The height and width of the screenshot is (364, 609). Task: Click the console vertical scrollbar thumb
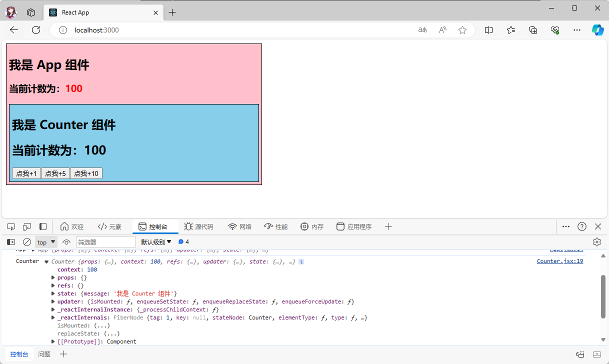point(603,296)
